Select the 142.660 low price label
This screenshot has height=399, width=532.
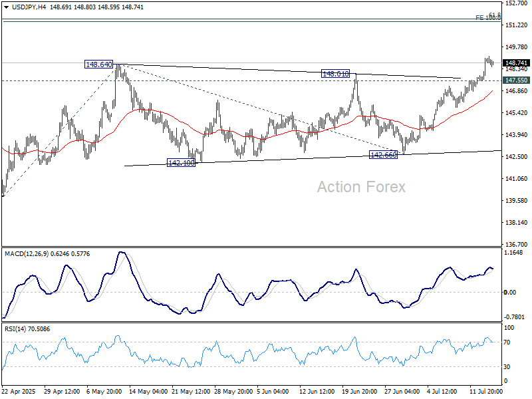[383, 154]
